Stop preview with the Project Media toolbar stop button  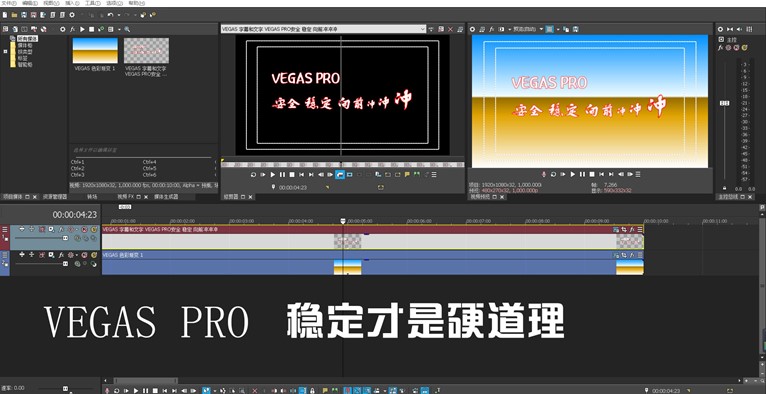[x=91, y=29]
